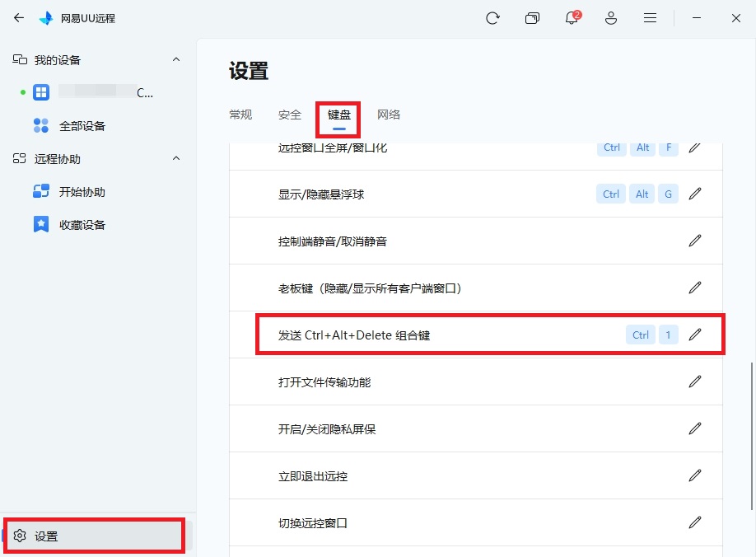Open the multi-window icon in title bar

point(532,18)
